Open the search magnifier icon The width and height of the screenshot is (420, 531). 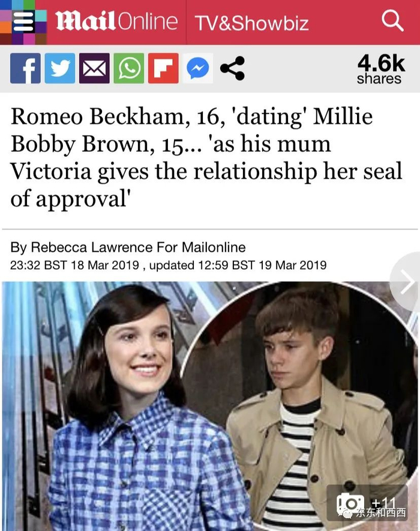coord(392,22)
